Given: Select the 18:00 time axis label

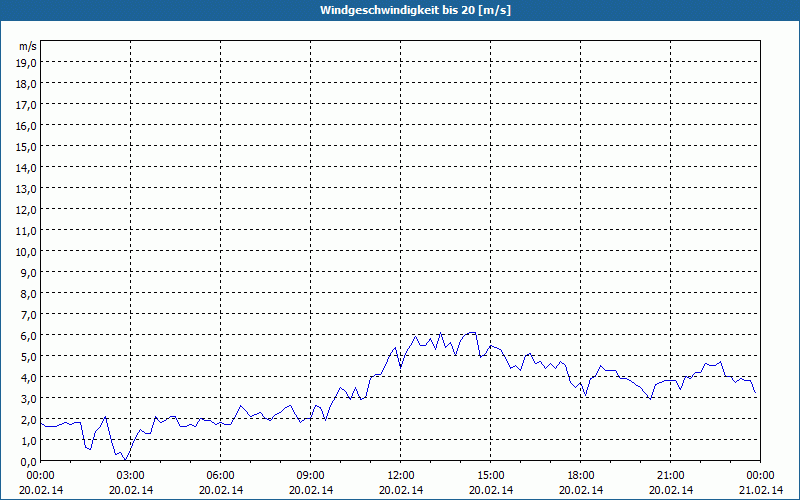Looking at the screenshot, I should (x=581, y=476).
